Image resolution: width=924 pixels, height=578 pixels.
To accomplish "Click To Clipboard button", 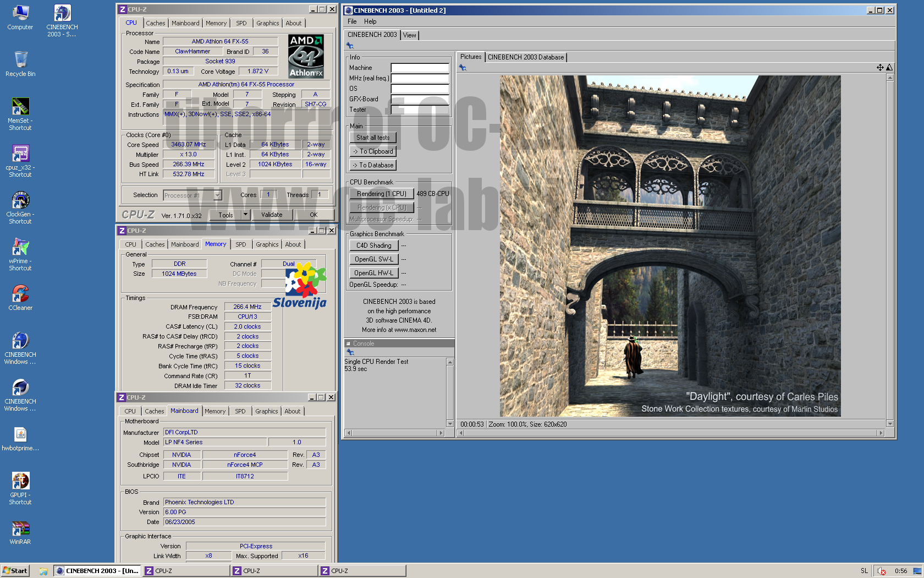I will coord(372,151).
